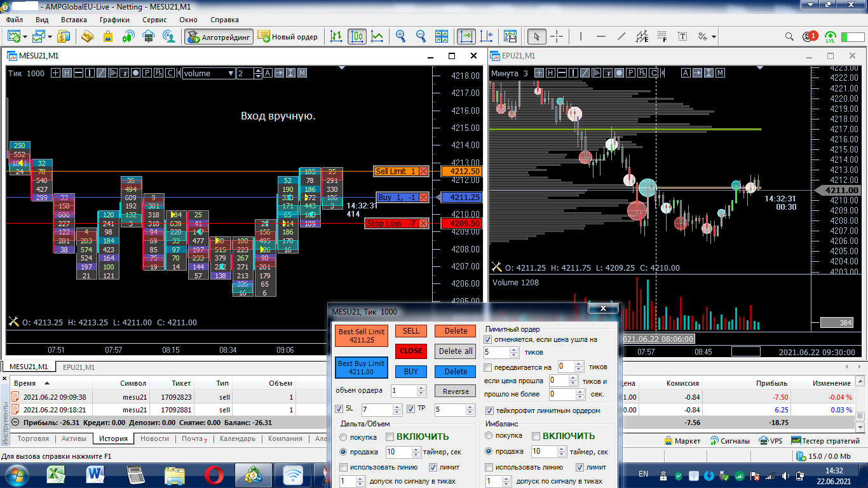Toggle chart shift from right edge
868x488 pixels.
[x=487, y=37]
